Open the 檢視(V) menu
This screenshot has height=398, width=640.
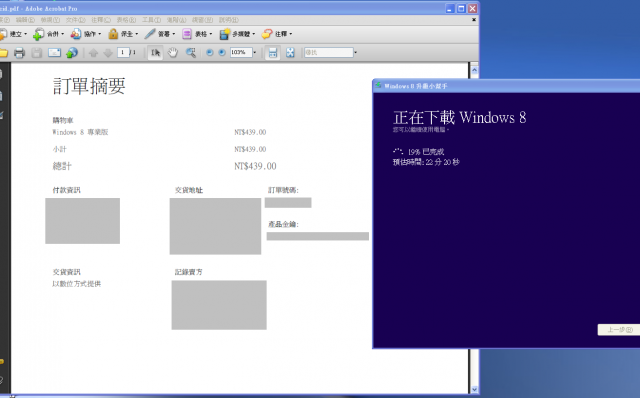click(50, 20)
